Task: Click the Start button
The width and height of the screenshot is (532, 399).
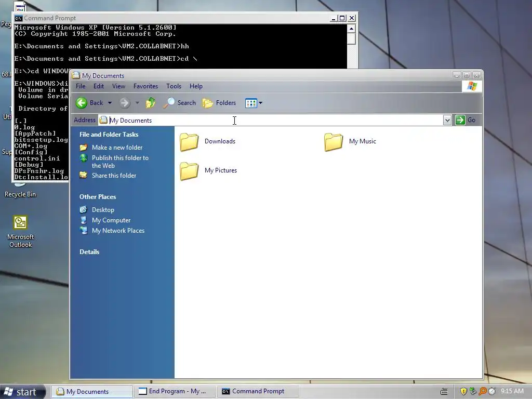Action: pyautogui.click(x=23, y=392)
